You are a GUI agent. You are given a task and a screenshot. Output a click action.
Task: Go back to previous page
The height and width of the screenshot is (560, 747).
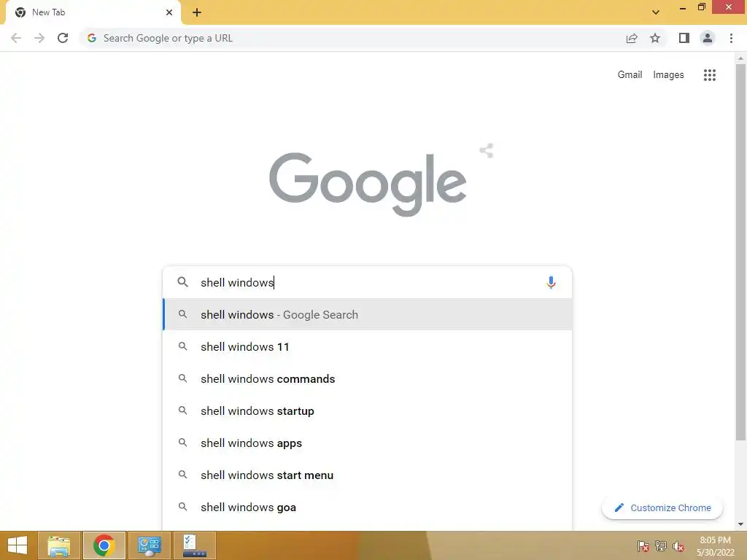tap(16, 38)
